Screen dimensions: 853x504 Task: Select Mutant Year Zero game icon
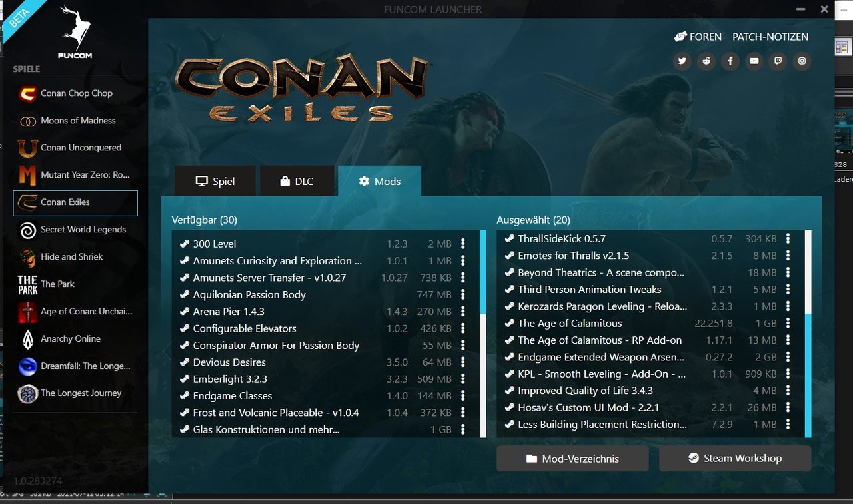tap(28, 175)
